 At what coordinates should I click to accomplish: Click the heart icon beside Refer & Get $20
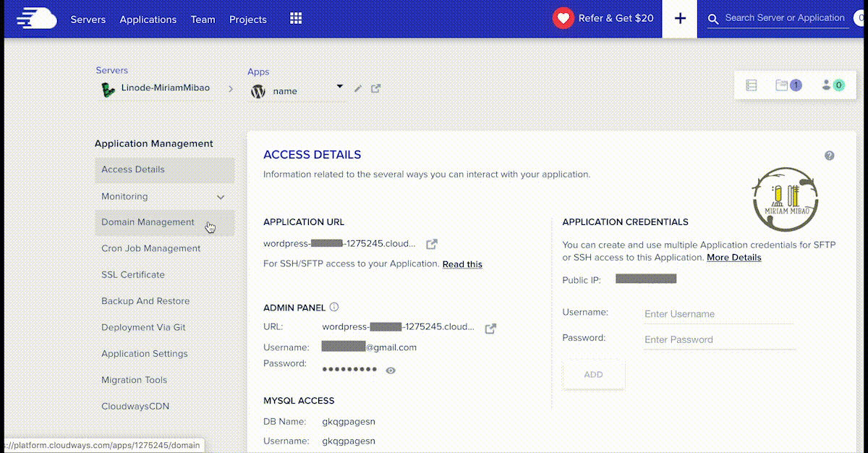point(563,18)
